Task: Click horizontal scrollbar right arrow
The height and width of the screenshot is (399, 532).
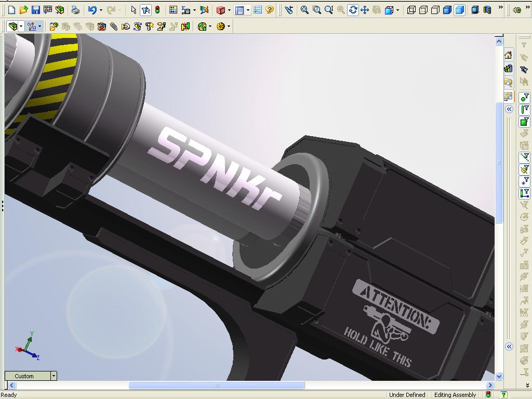Action: click(x=489, y=385)
